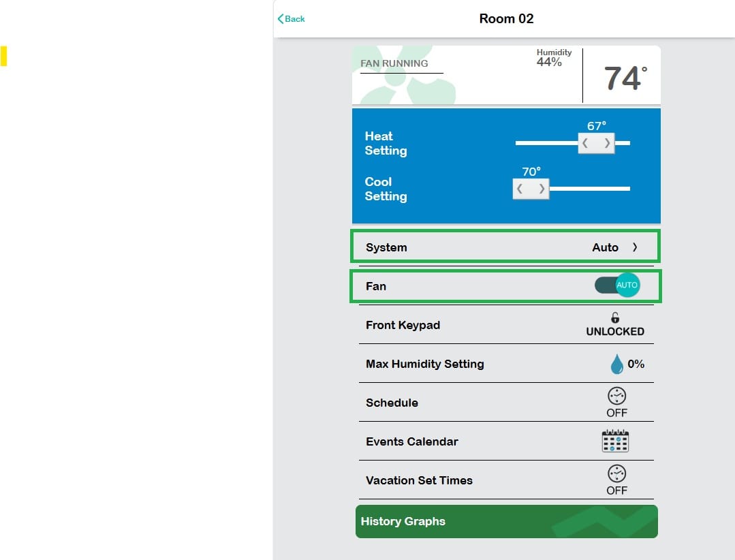This screenshot has height=560, width=735.
Task: Click the 74° current temperature reading
Action: coord(625,78)
